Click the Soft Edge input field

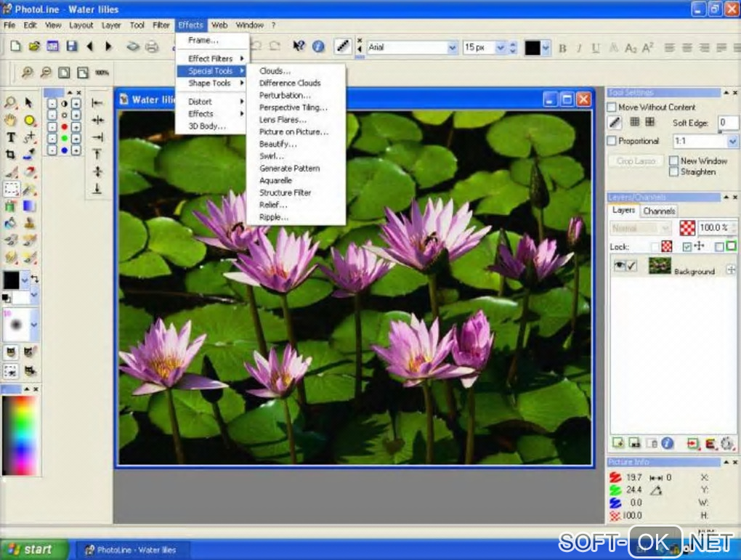pos(728,123)
